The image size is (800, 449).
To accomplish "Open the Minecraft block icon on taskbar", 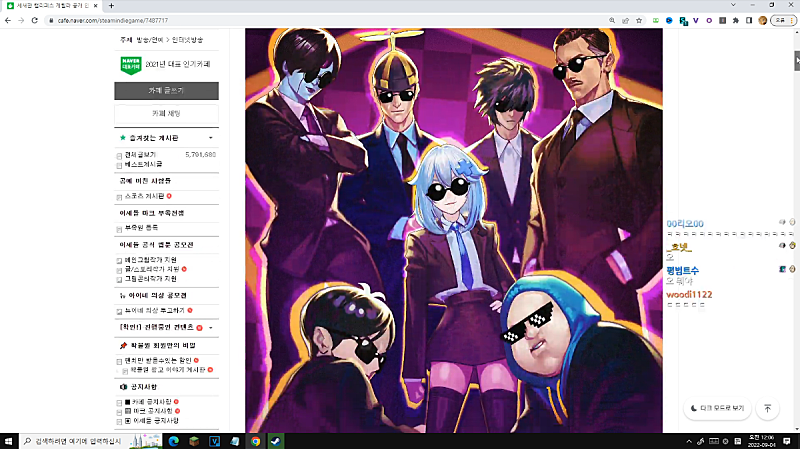I will [x=194, y=441].
